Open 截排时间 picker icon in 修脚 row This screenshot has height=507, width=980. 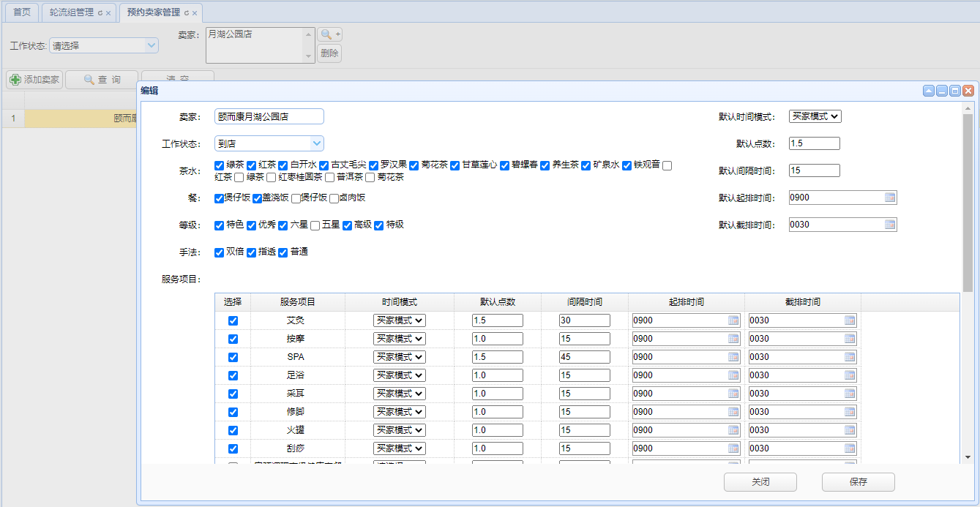[x=850, y=412]
